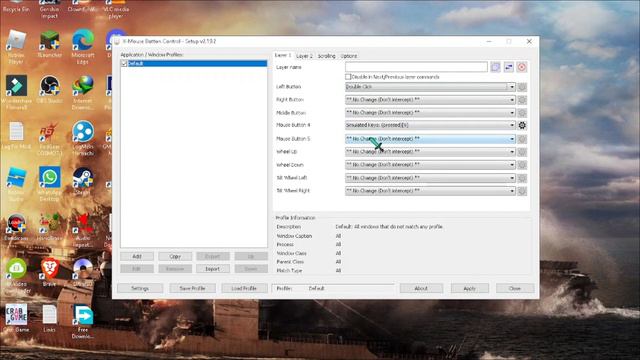Viewport: 640px width, 360px height.
Task: Open Crab Game desktop shortcut
Action: pyautogui.click(x=16, y=318)
